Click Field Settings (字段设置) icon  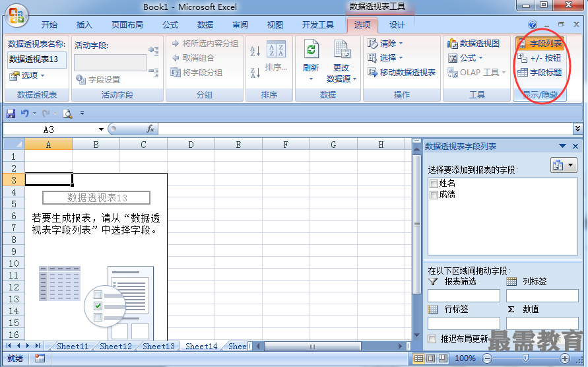click(81, 79)
